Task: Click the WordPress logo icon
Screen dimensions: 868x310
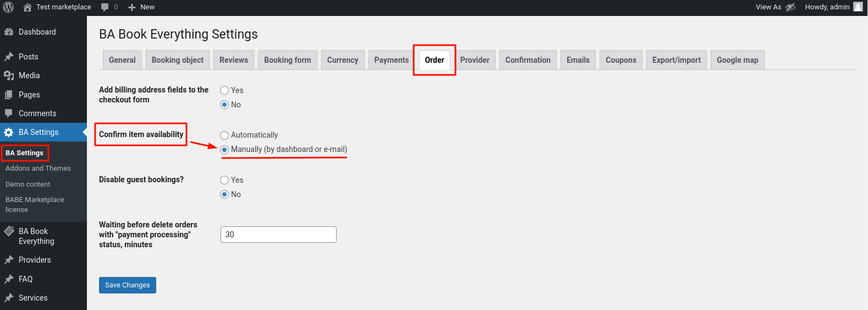Action: [8, 7]
